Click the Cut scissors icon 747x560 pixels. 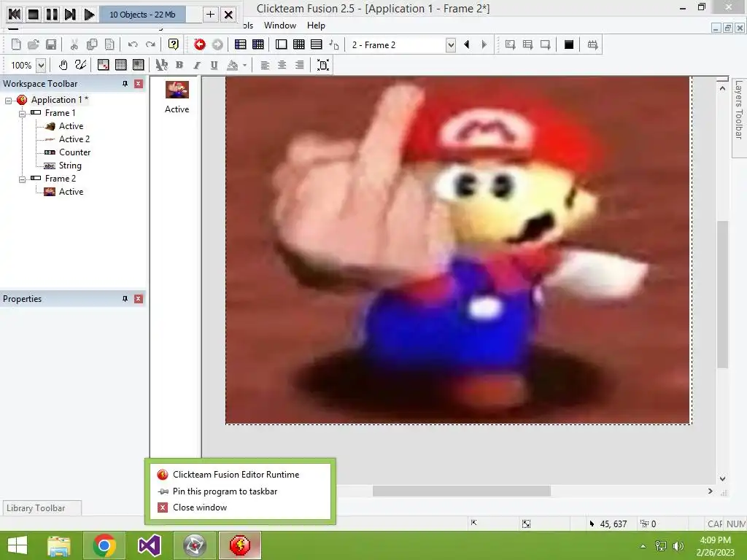coord(74,44)
